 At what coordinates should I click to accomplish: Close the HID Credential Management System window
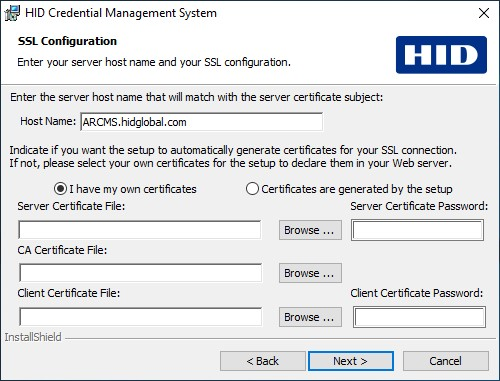coord(484,13)
